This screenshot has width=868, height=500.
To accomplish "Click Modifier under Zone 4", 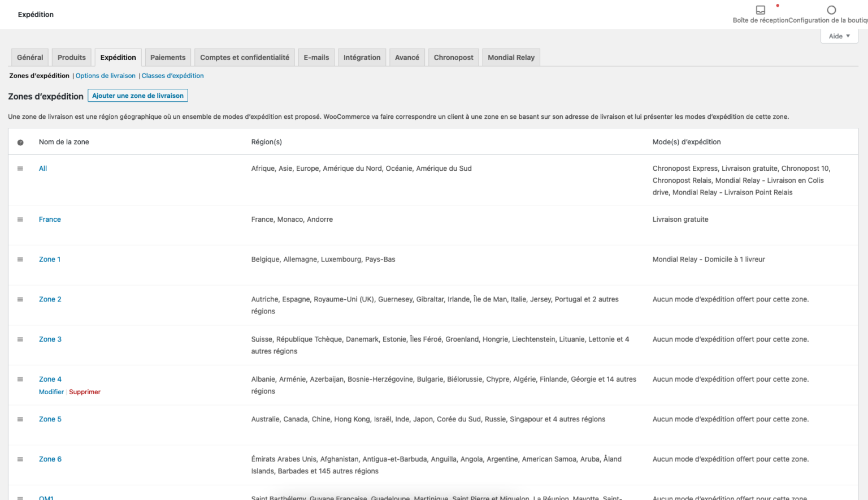I will pyautogui.click(x=51, y=392).
